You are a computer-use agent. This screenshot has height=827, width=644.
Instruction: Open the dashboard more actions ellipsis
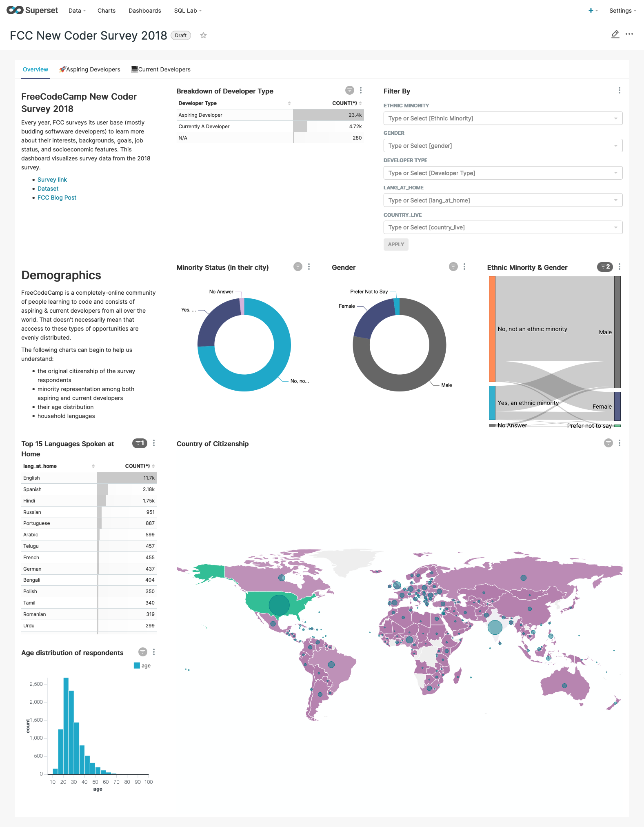[x=629, y=34]
